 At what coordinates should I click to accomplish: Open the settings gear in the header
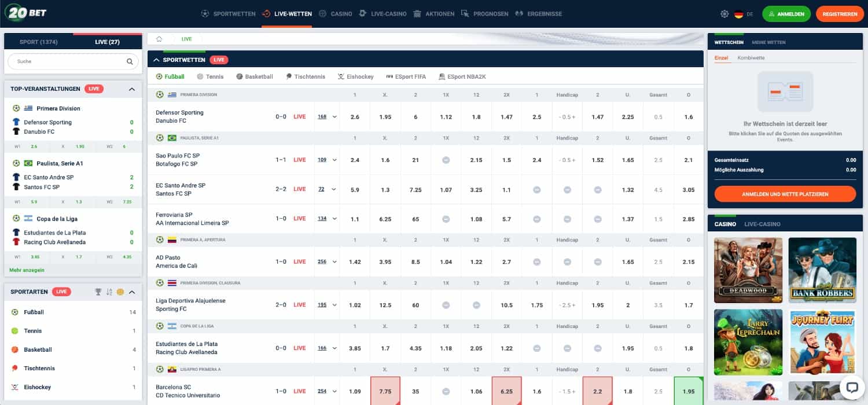(x=724, y=14)
